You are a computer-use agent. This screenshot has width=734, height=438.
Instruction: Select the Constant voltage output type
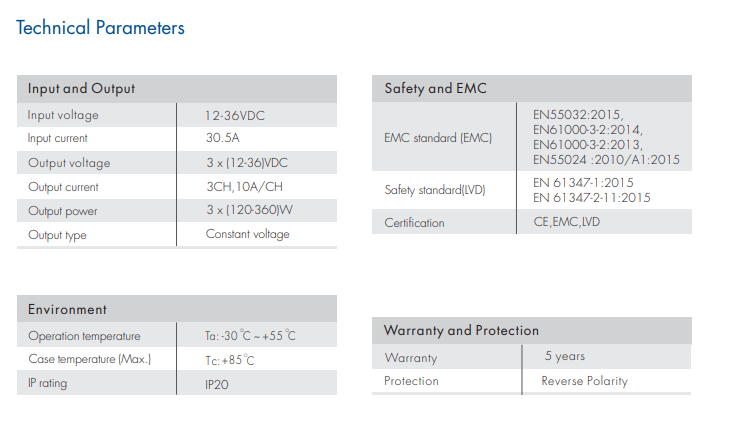[248, 234]
